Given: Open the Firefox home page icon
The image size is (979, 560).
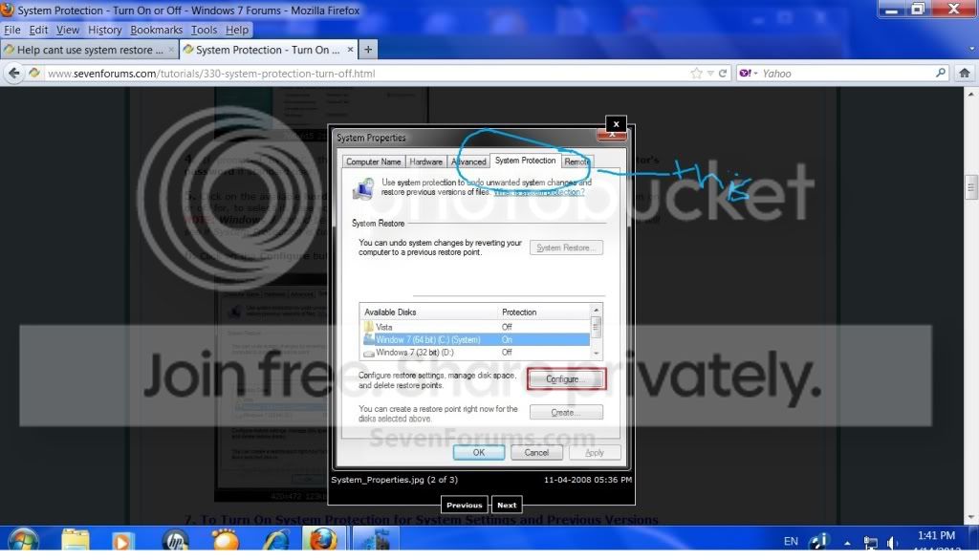Looking at the screenshot, I should pos(964,73).
